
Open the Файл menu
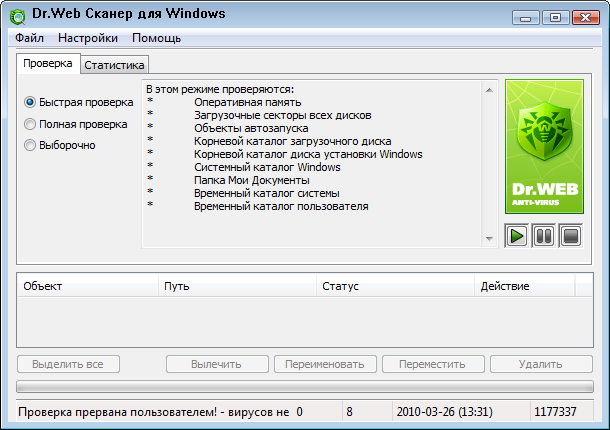pyautogui.click(x=29, y=38)
